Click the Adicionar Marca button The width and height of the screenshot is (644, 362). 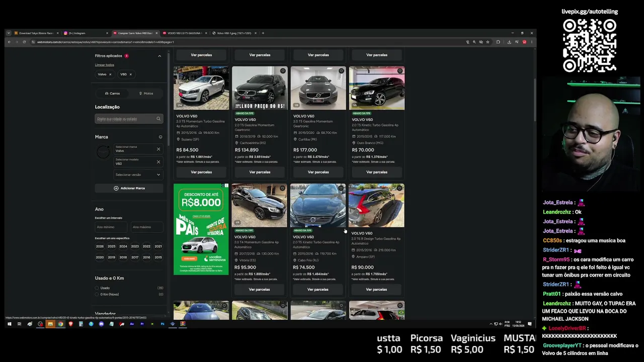129,188
